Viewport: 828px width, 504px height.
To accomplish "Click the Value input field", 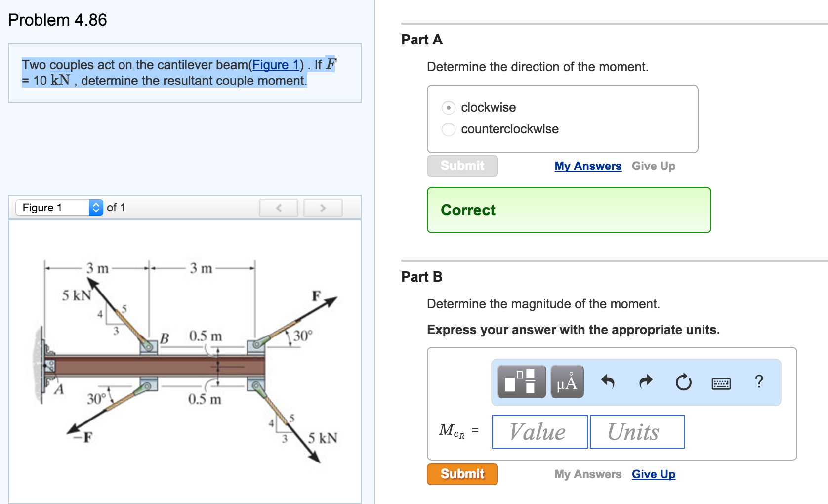I will 538,431.
